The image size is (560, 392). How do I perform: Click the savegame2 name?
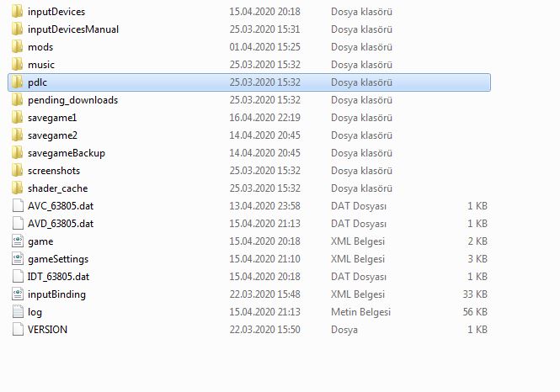pos(52,135)
